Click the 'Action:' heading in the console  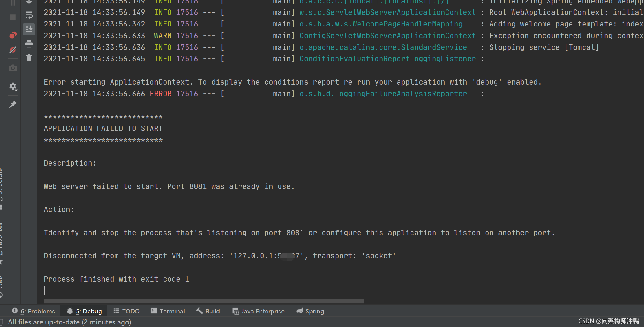59,209
